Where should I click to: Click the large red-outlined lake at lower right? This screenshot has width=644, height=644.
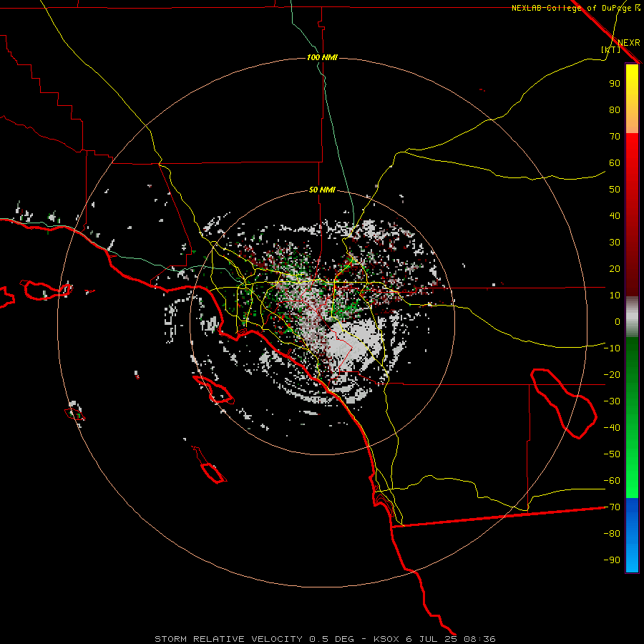tap(564, 404)
